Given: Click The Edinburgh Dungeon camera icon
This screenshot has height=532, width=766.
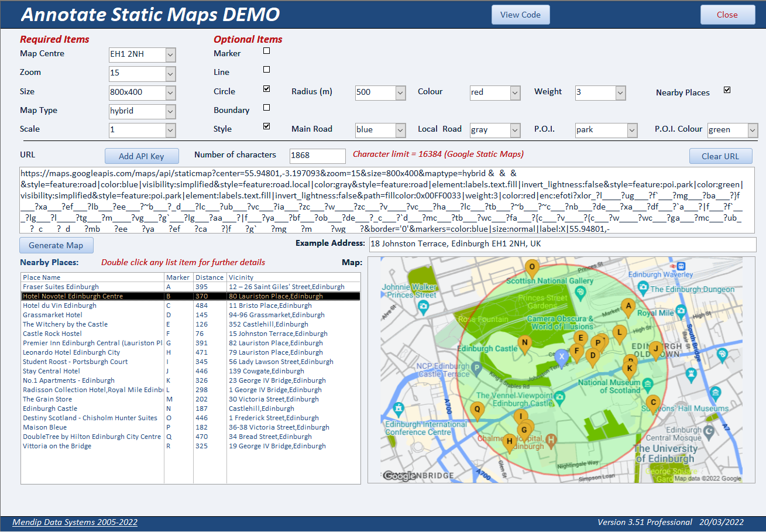Looking at the screenshot, I should pos(644,287).
